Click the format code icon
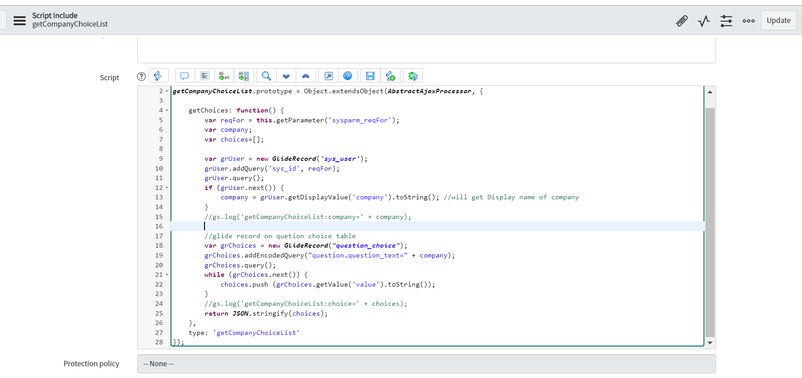Screen dimensions: 802x378 (x=205, y=76)
